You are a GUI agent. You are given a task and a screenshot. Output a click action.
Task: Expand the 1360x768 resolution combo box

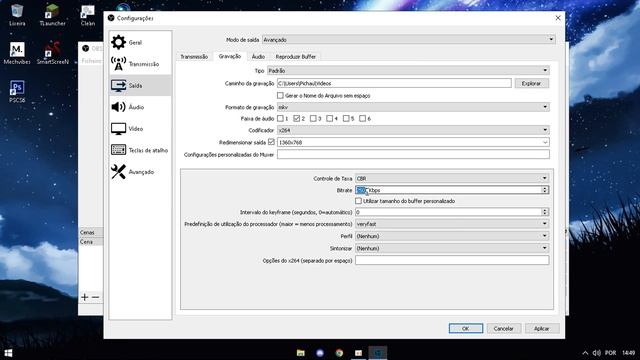[545, 142]
